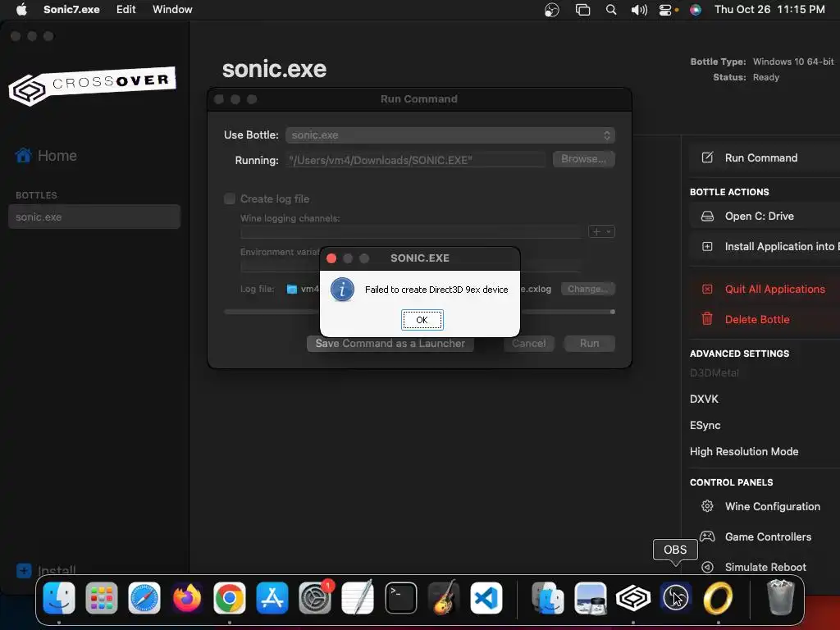The width and height of the screenshot is (840, 630).
Task: Toggle the DXVK setting
Action: [704, 399]
